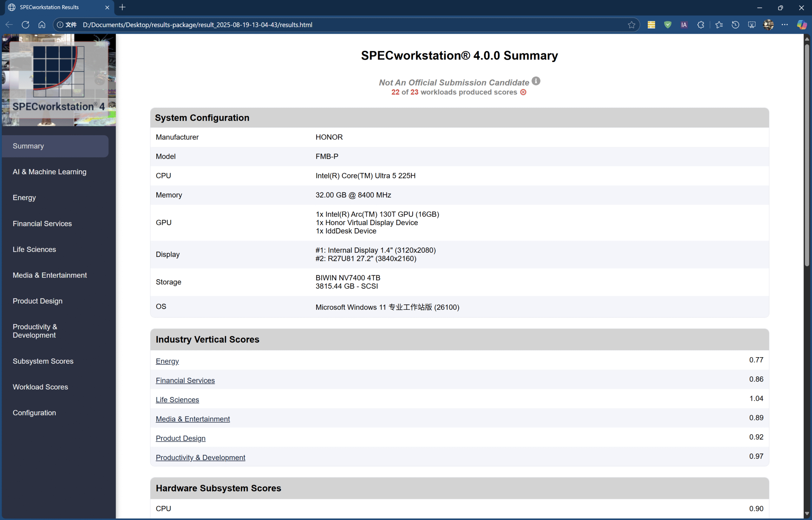Open the IA purple extension icon
Viewport: 812px width, 520px height.
[684, 25]
